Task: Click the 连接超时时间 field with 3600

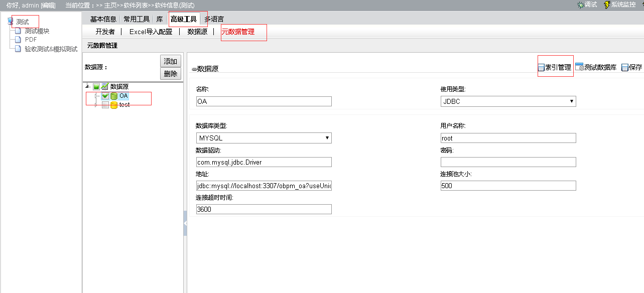Action: pos(264,209)
